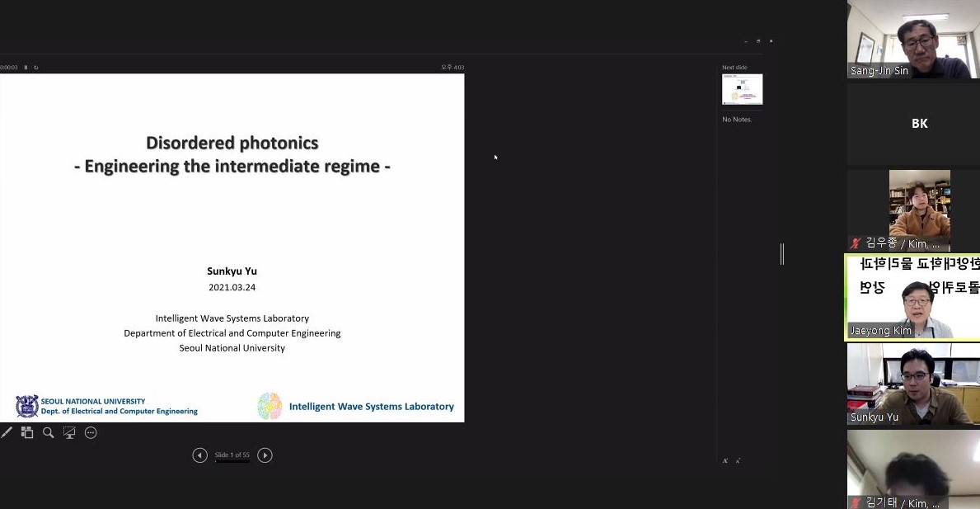Go to the previous slide arrow
Viewport: 980px width, 509px height.
199,455
